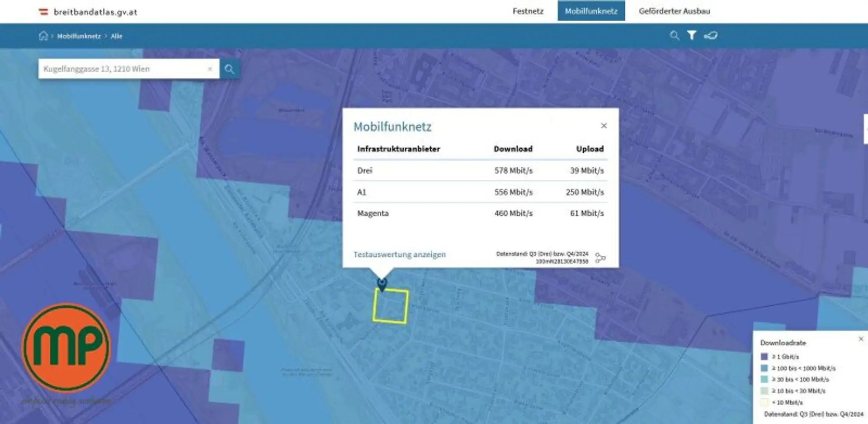
Task: Click the Download column header
Action: (513, 149)
